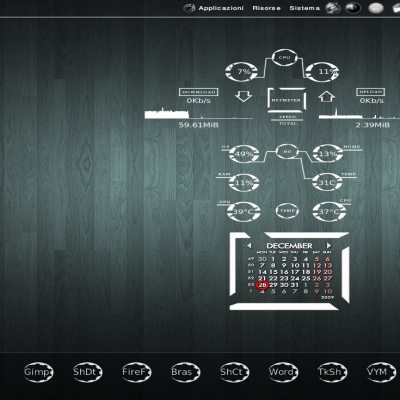Click the TEMP node between the GPU and CPU gauges

pyautogui.click(x=287, y=211)
